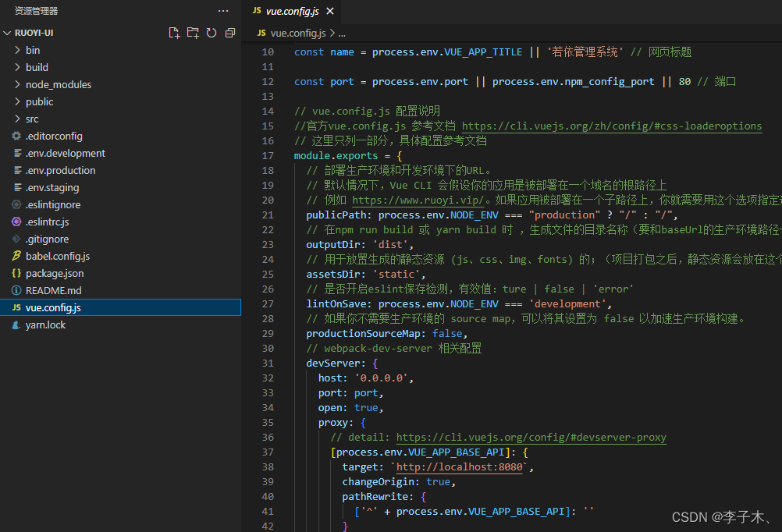The width and height of the screenshot is (782, 532).
Task: Open the package.json file name
Action: [55, 274]
